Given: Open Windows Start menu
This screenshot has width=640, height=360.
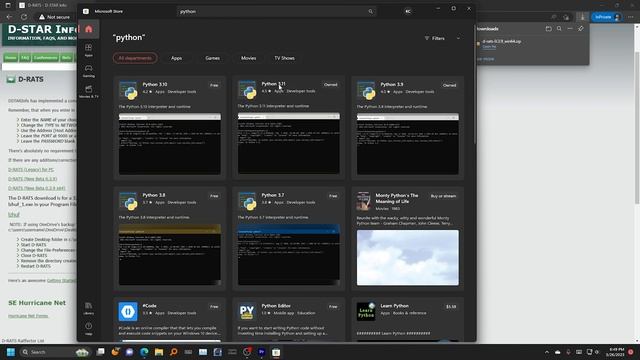Looking at the screenshot, I should (11, 352).
